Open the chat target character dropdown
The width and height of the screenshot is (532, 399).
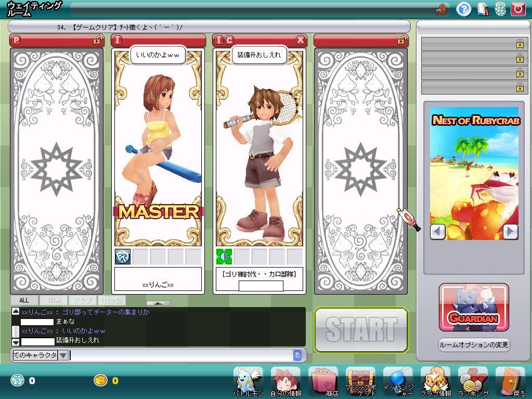pyautogui.click(x=63, y=355)
